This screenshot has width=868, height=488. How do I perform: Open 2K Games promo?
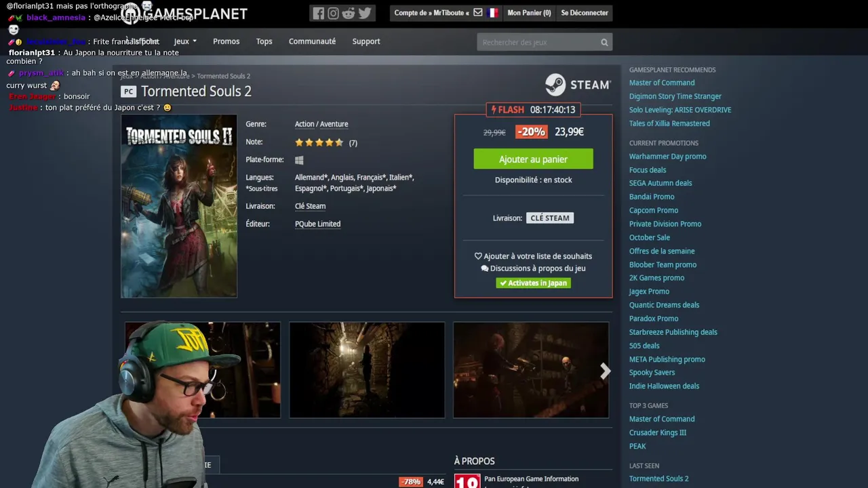tap(656, 278)
